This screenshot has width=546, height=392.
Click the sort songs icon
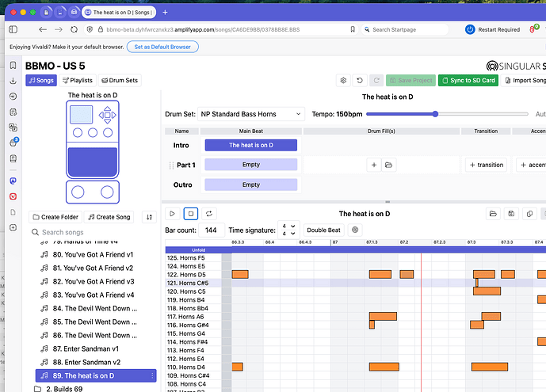coord(148,217)
